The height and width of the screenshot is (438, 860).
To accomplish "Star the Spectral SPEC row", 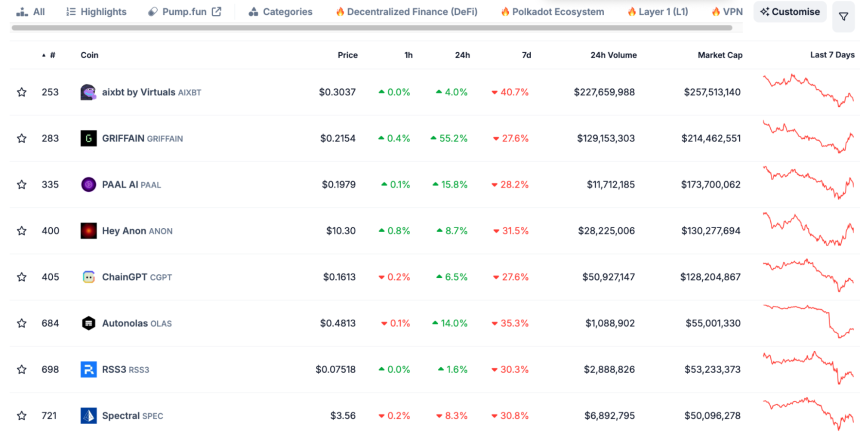I will [x=21, y=416].
